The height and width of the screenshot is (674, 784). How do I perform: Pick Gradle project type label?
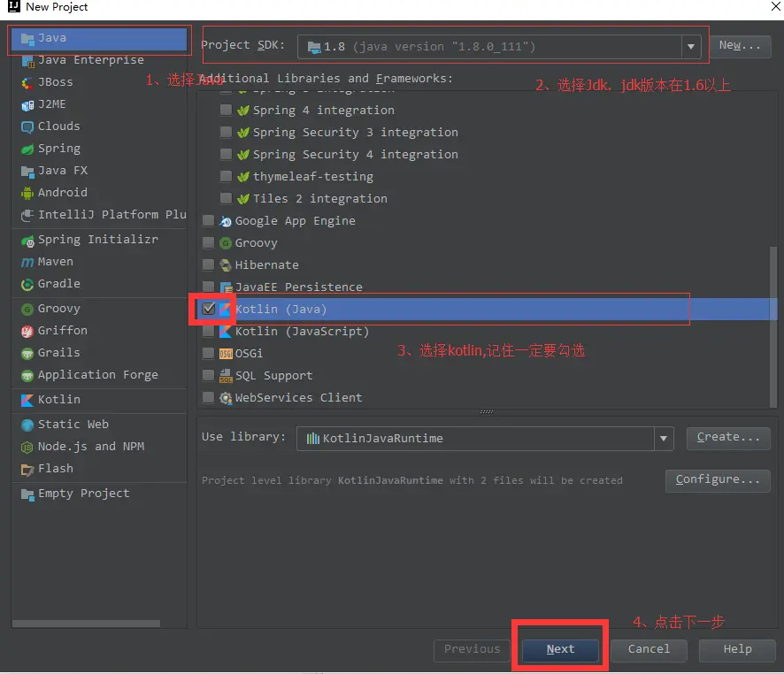[59, 283]
